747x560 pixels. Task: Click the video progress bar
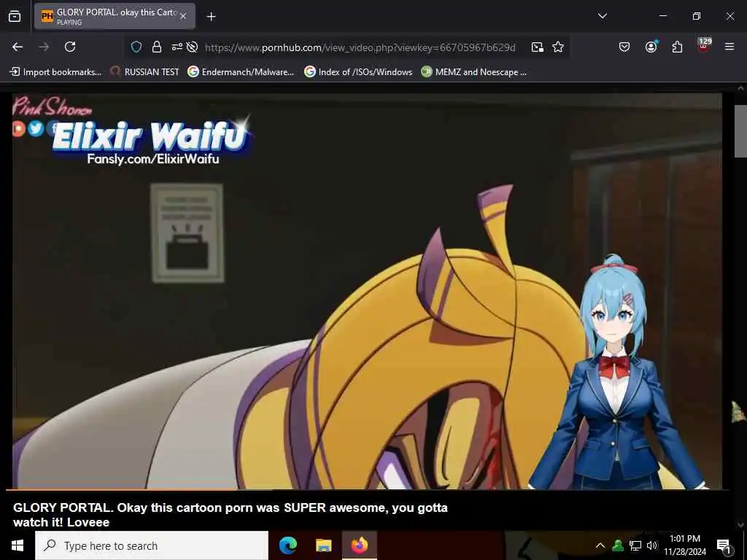pyautogui.click(x=367, y=489)
